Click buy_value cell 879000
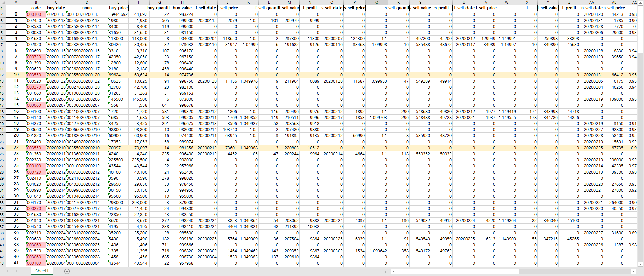This screenshot has height=276, width=644. (x=182, y=203)
